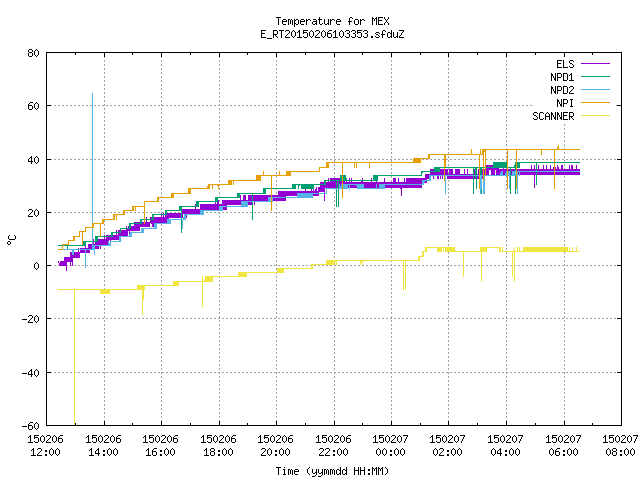Click the x-axis label 150207 04:00

[x=506, y=446]
